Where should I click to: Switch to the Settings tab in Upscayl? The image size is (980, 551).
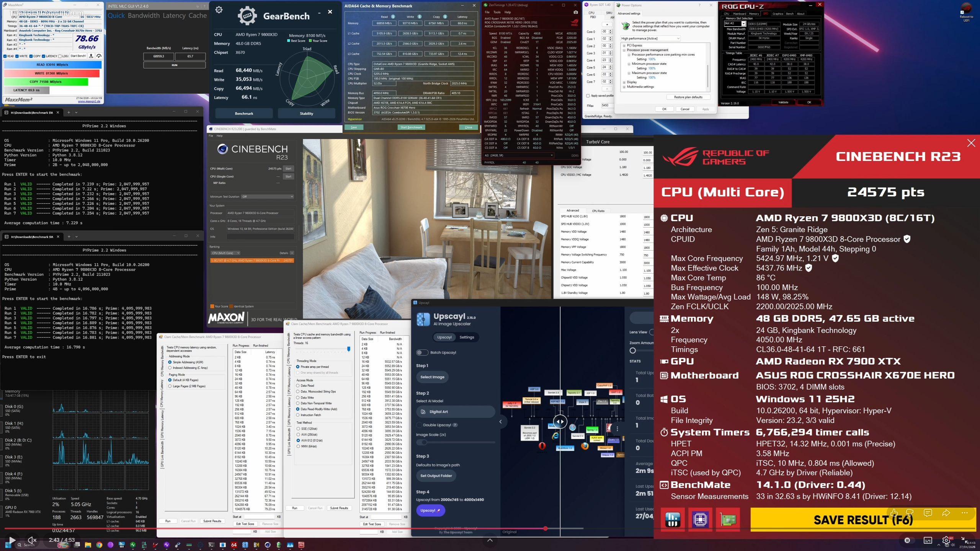(x=467, y=337)
